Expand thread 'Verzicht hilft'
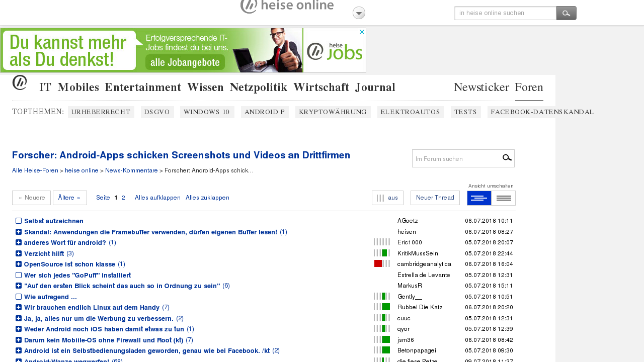Screen dimensions: 644x362 [19, 253]
